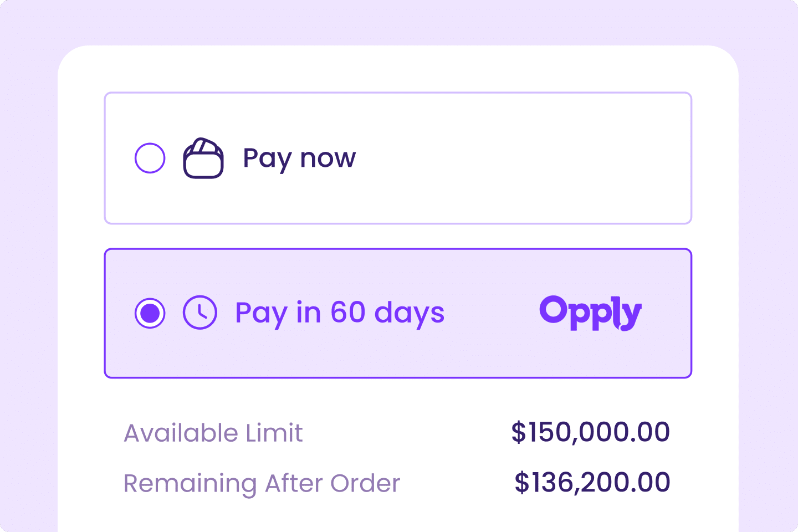Click the $136,200.00 remaining amount
Image resolution: width=798 pixels, height=532 pixels.
592,483
